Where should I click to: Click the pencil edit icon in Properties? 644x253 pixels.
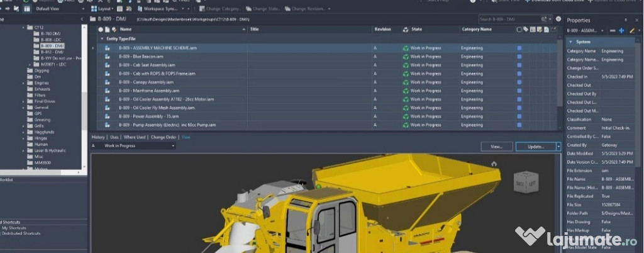(631, 31)
